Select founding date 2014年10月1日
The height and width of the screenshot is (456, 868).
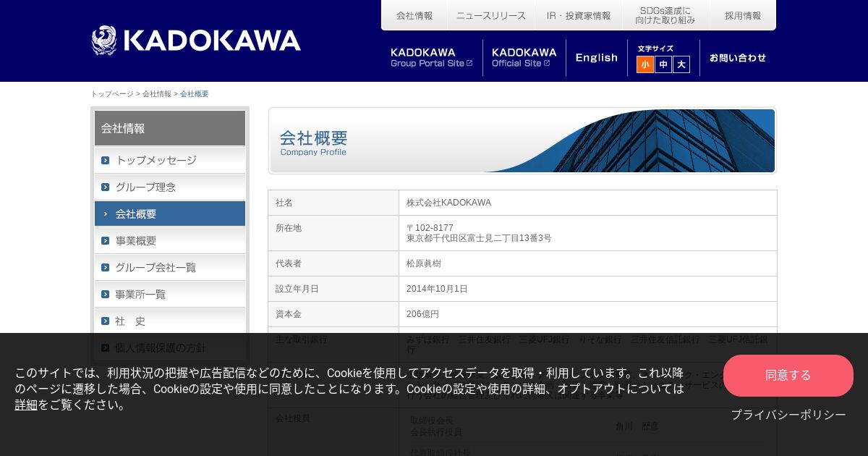(x=437, y=289)
